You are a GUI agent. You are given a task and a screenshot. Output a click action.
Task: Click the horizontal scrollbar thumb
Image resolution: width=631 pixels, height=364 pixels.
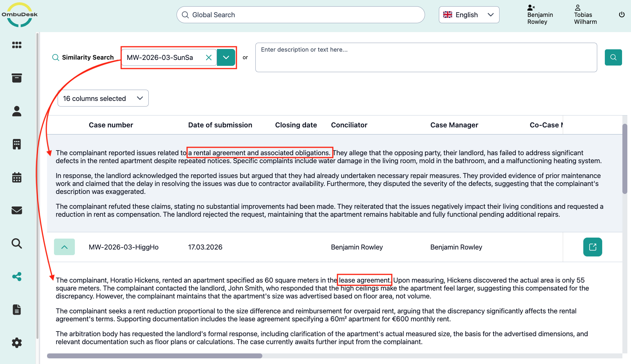154,356
